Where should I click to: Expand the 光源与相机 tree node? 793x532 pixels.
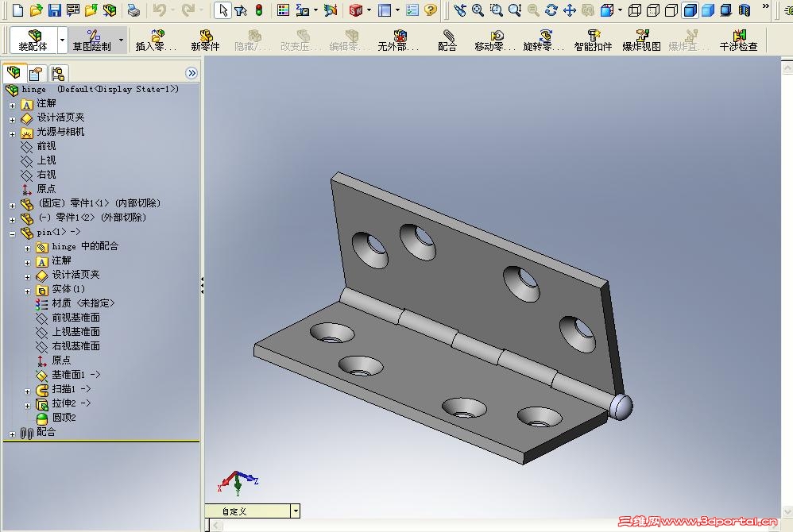(x=12, y=134)
